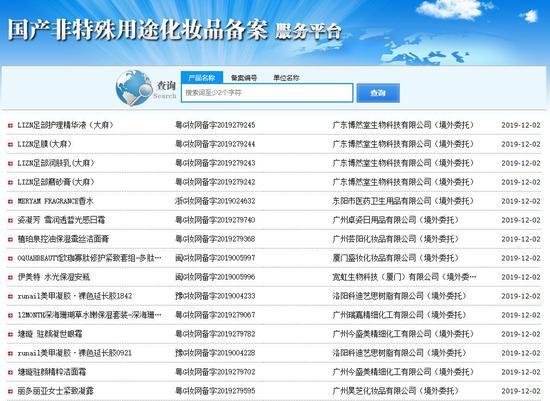The image size is (550, 401).
Task: Click company 厦门盛妆化妆品有限公司
Action: [x=395, y=258]
